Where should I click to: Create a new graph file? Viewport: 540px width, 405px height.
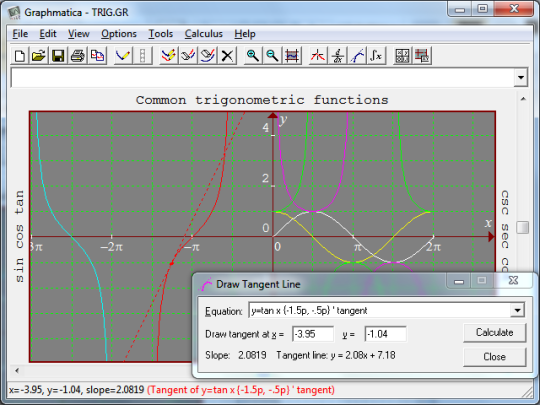click(x=20, y=55)
